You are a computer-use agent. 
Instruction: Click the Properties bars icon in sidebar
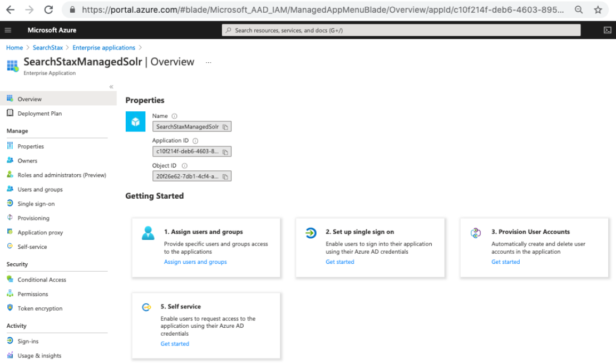tap(10, 146)
